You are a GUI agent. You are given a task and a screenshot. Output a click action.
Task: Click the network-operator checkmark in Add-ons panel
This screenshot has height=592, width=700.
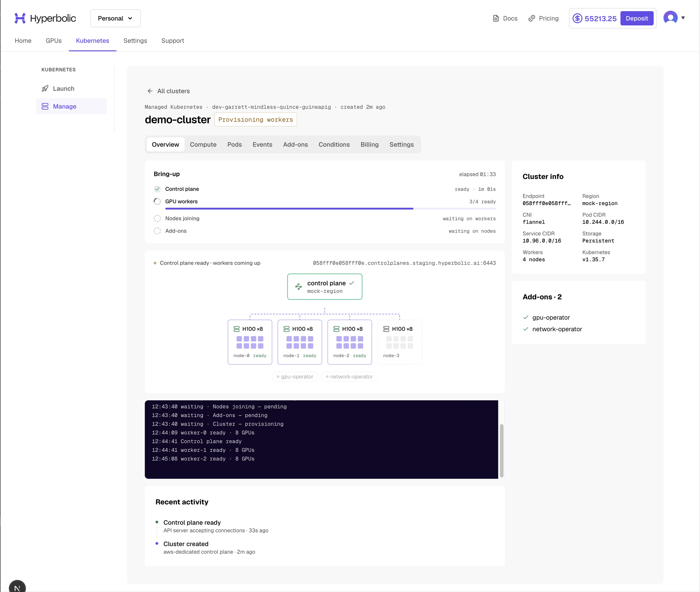point(526,329)
